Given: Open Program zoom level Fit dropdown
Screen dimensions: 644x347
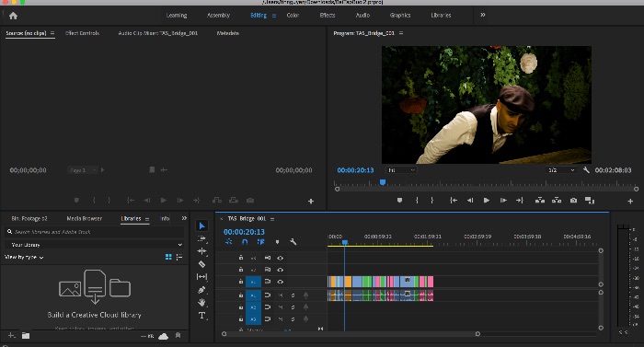Looking at the screenshot, I should point(401,169).
